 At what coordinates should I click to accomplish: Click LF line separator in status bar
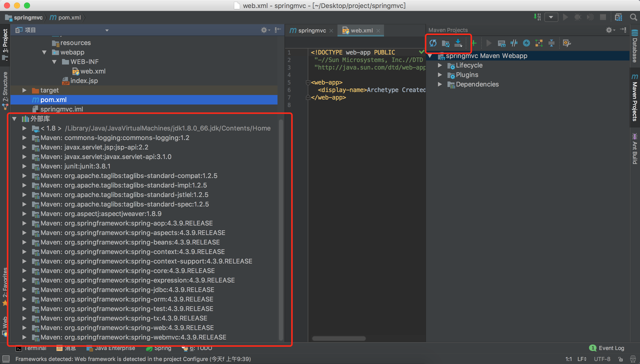tap(582, 359)
